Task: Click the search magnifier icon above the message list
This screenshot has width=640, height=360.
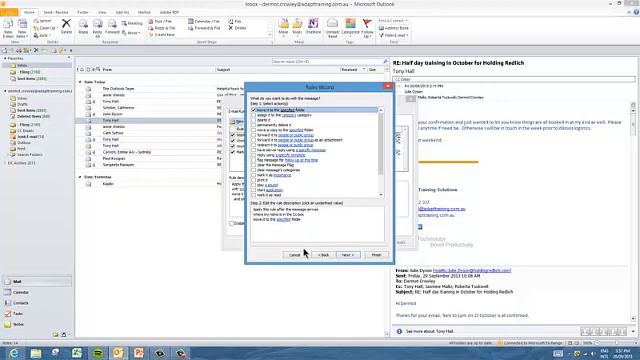Action: (385, 61)
